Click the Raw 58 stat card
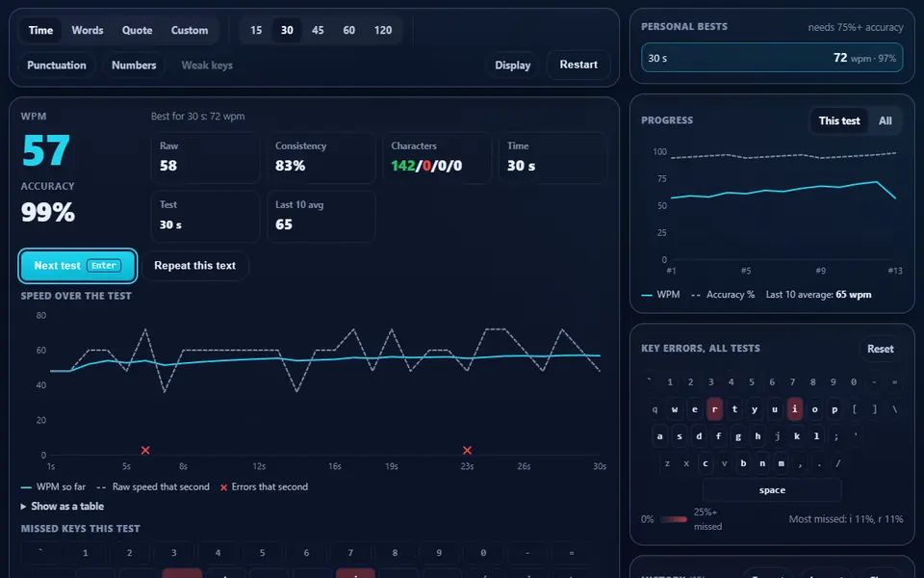The height and width of the screenshot is (578, 924). (x=204, y=157)
